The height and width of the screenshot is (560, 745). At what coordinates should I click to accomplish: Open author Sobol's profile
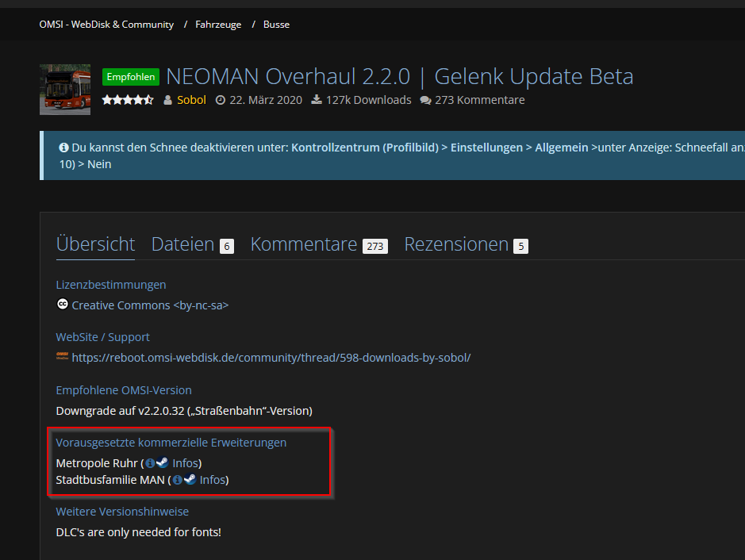pyautogui.click(x=191, y=100)
